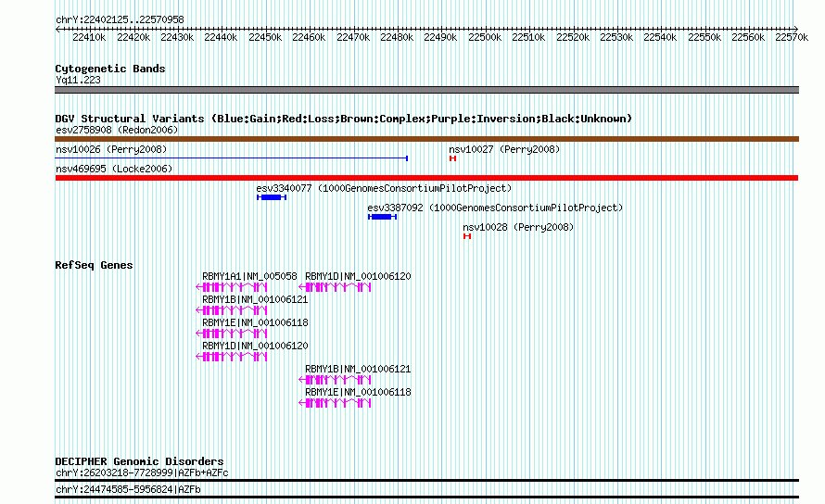Viewport: 825px width, 504px height.
Task: Click the 22490k ruler label
Action: point(440,37)
